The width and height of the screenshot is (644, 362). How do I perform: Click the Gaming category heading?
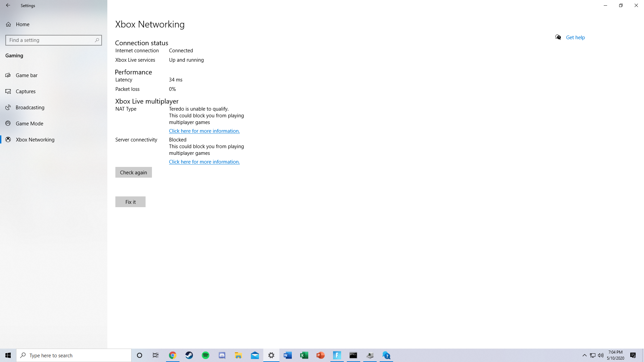(x=14, y=56)
